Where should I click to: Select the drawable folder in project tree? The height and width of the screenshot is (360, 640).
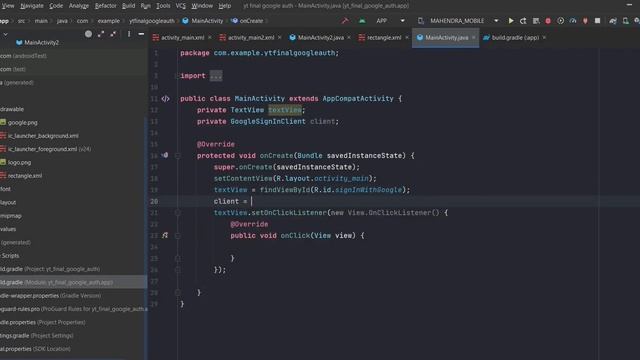12,109
